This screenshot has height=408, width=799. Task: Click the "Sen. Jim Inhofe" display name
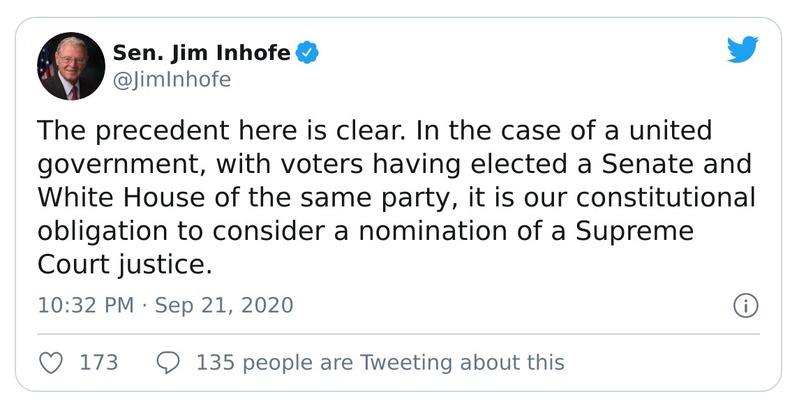[201, 53]
